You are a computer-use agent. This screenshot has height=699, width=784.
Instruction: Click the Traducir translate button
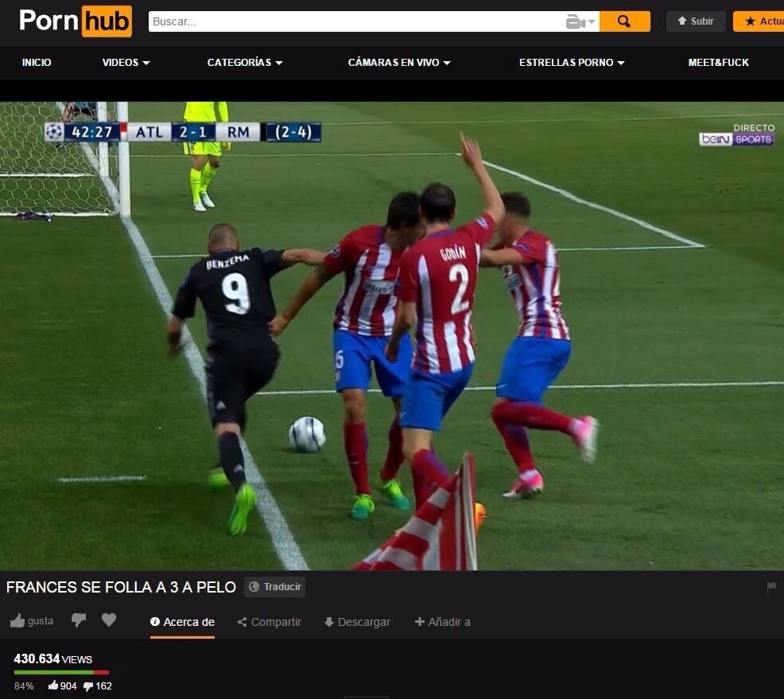[x=275, y=587]
